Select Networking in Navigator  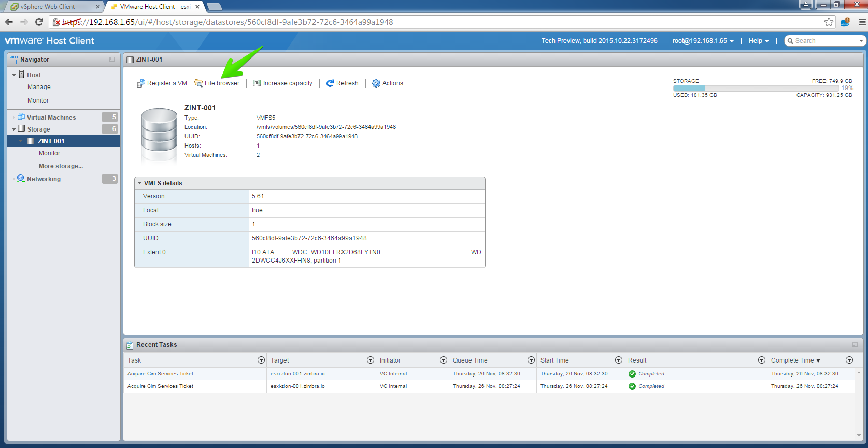tap(44, 179)
